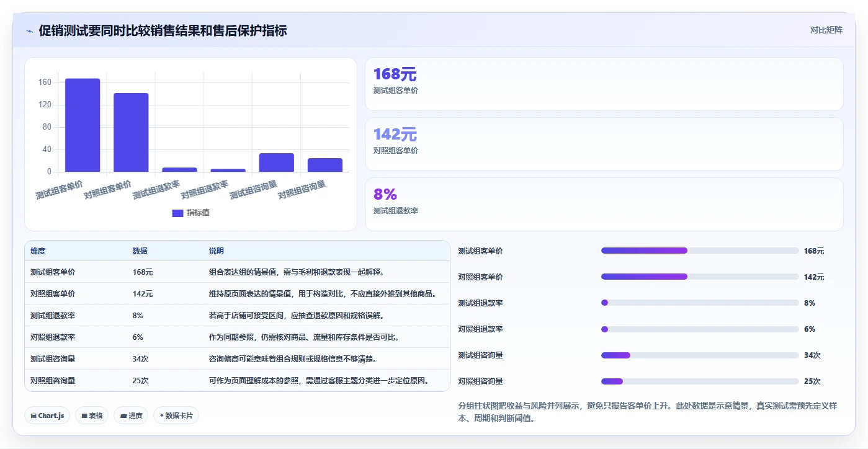
Task: Click description starting 可作为页面理解成本
Action: pyautogui.click(x=320, y=381)
